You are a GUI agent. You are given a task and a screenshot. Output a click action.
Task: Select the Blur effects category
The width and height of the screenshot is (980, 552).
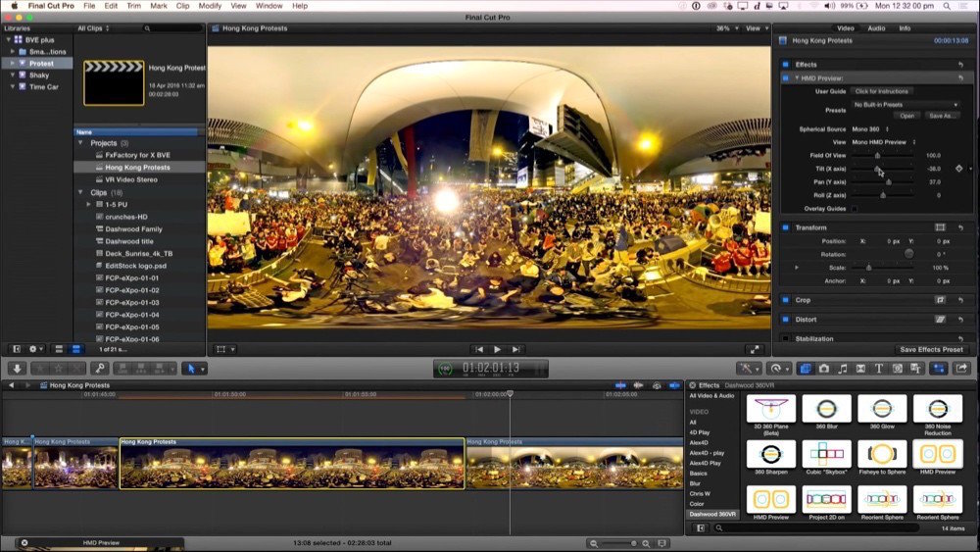tap(695, 483)
